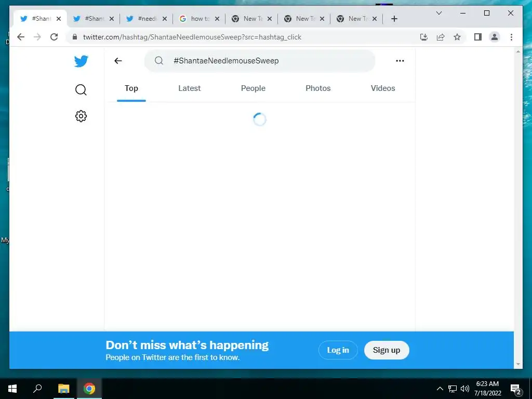This screenshot has width=532, height=399.
Task: Switch to the Videos tab
Action: pyautogui.click(x=383, y=88)
